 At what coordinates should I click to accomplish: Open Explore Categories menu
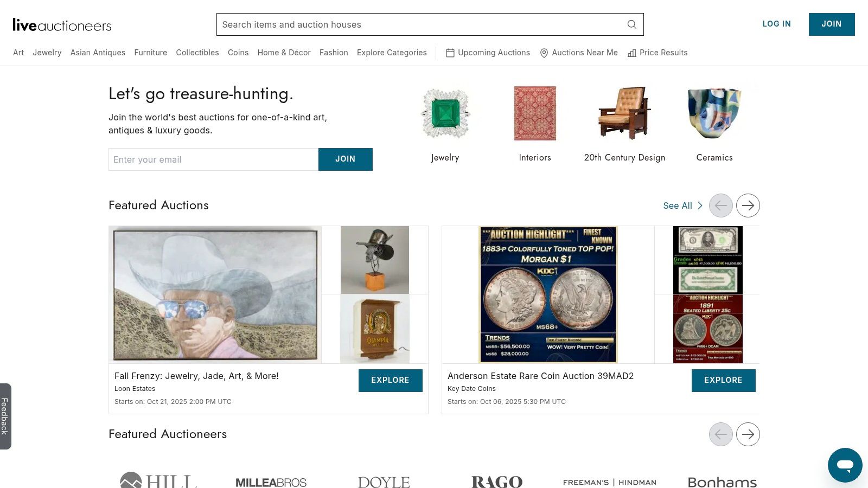[392, 53]
